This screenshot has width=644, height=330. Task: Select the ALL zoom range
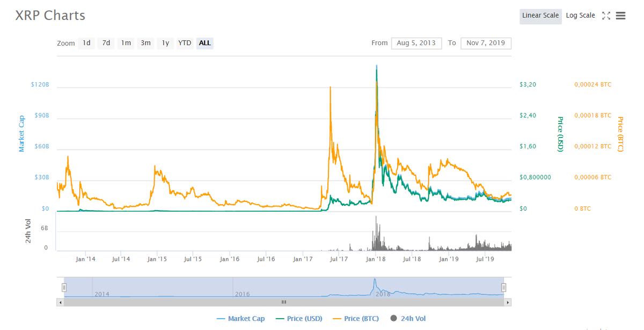204,43
